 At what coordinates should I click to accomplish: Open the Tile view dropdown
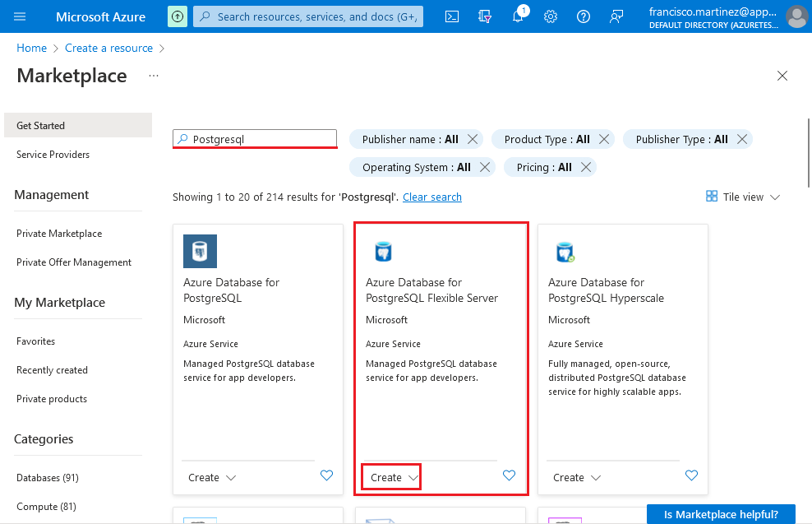(x=743, y=197)
